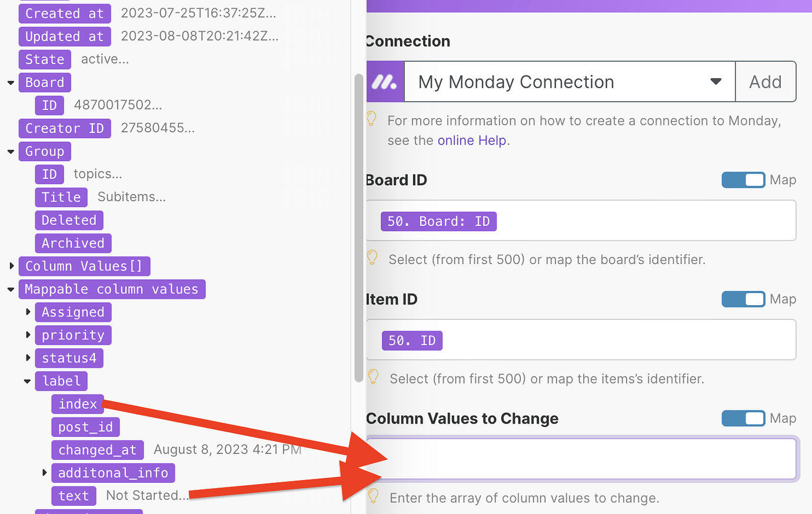
Task: Click the lightbulb hint icon under Board ID
Action: click(372, 259)
